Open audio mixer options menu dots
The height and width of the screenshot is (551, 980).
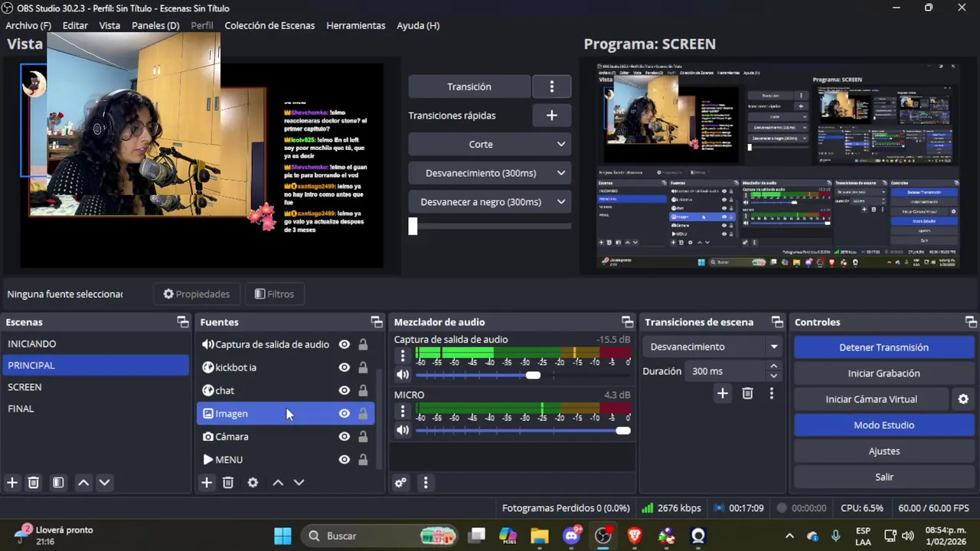pyautogui.click(x=426, y=482)
